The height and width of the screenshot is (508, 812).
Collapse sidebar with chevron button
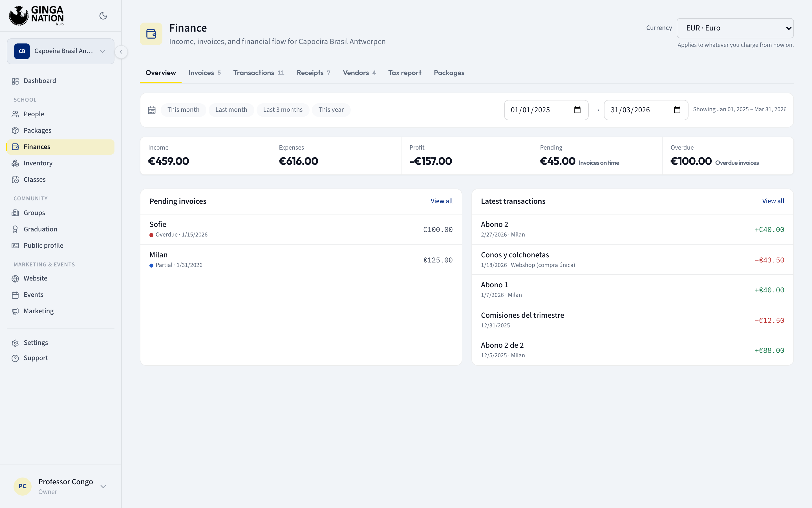tap(121, 52)
